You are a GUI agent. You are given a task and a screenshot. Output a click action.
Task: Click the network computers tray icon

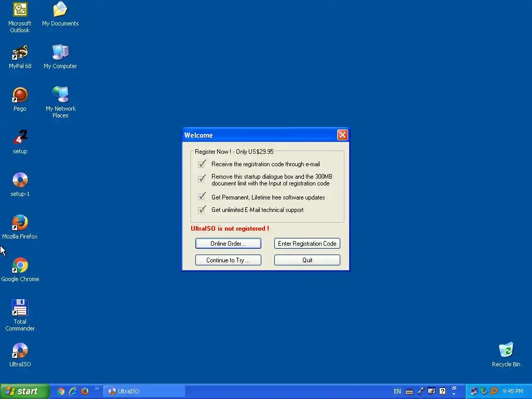coord(474,391)
